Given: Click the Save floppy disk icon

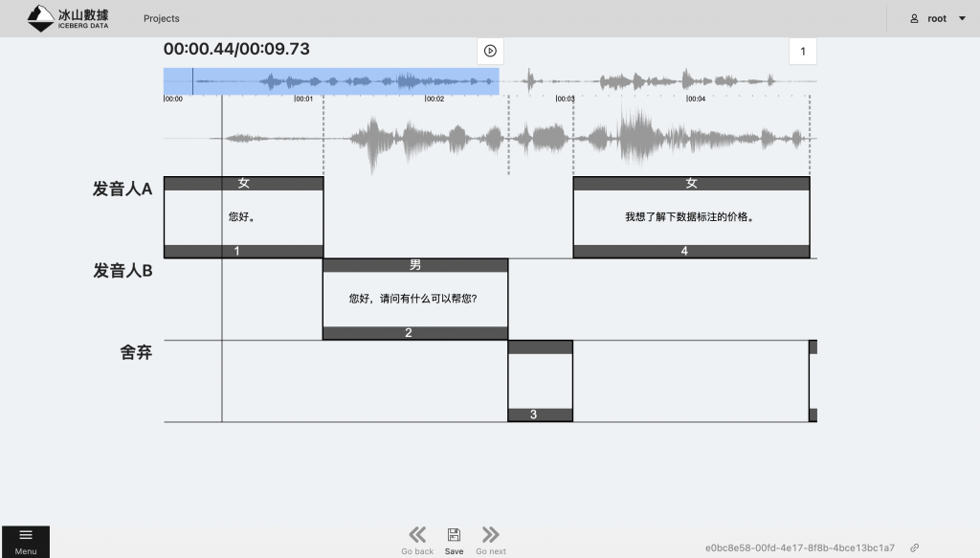Looking at the screenshot, I should click(454, 534).
